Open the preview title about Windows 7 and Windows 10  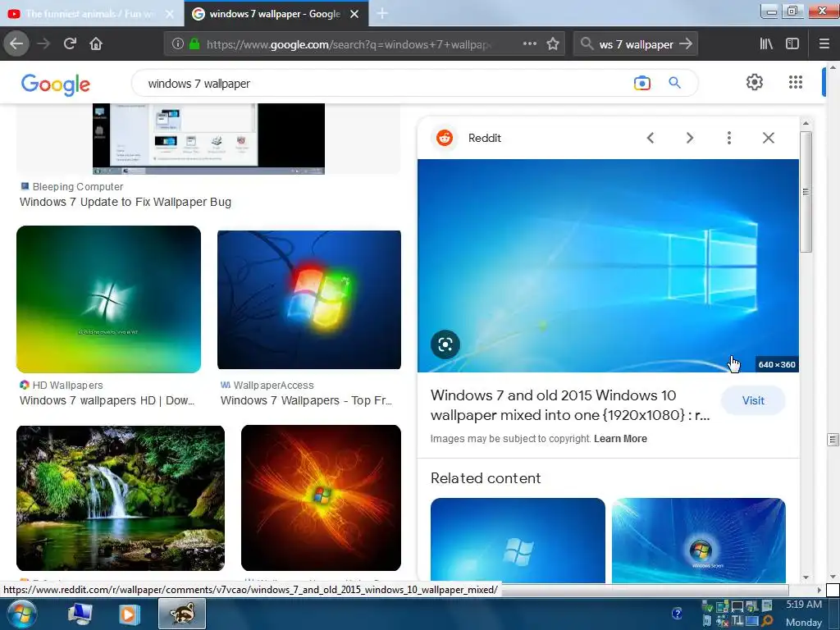point(570,405)
